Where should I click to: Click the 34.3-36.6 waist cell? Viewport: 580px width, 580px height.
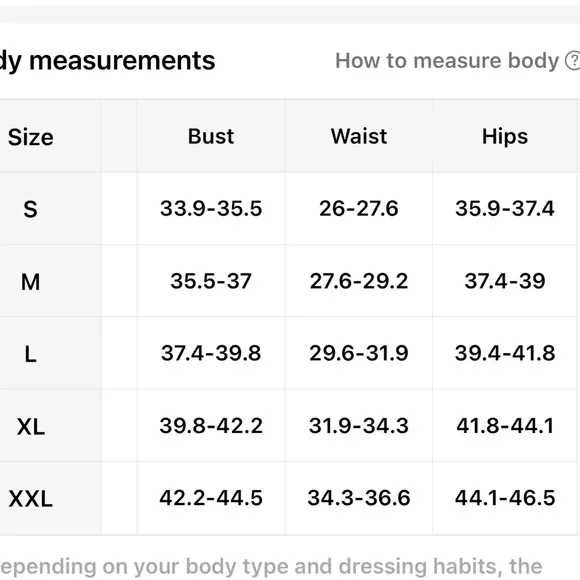[x=359, y=498]
